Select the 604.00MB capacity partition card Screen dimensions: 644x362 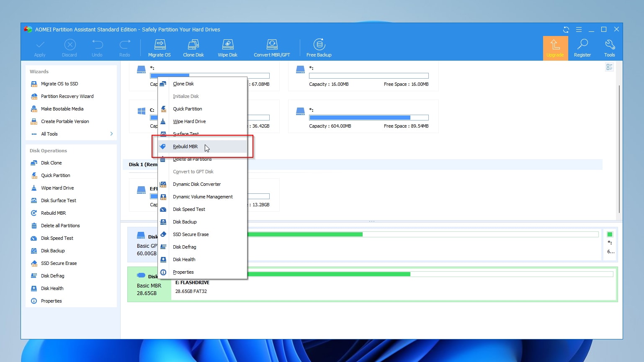click(x=363, y=116)
